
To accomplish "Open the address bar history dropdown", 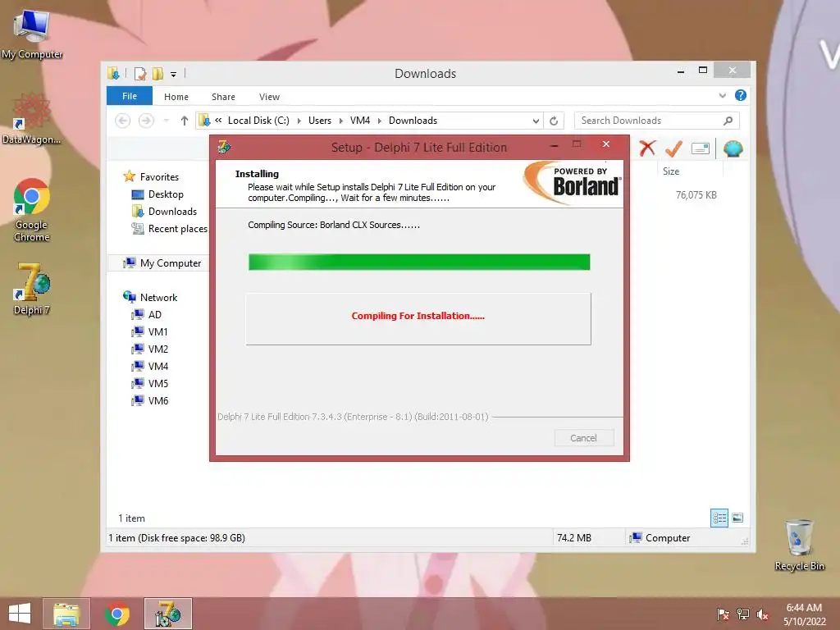I will [536, 121].
